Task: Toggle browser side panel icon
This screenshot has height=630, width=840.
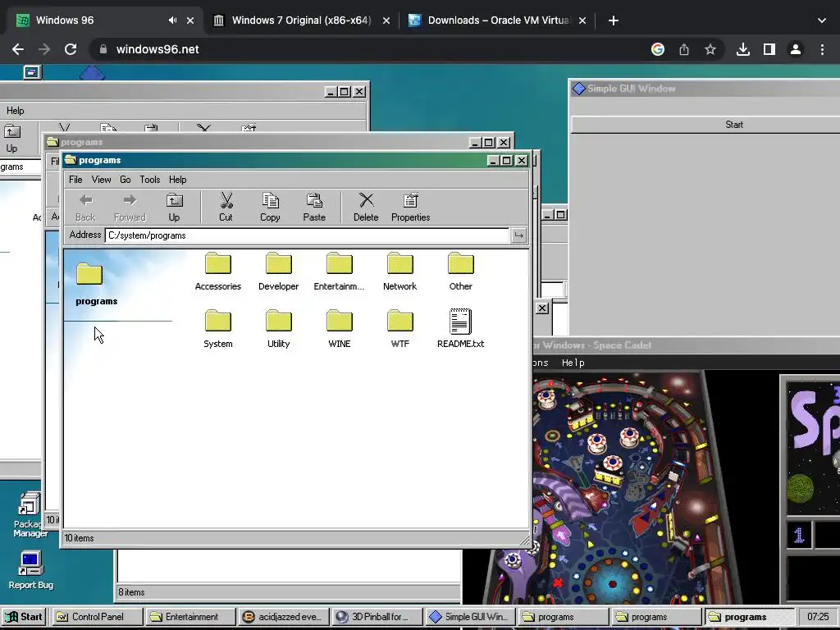Action: tap(769, 49)
